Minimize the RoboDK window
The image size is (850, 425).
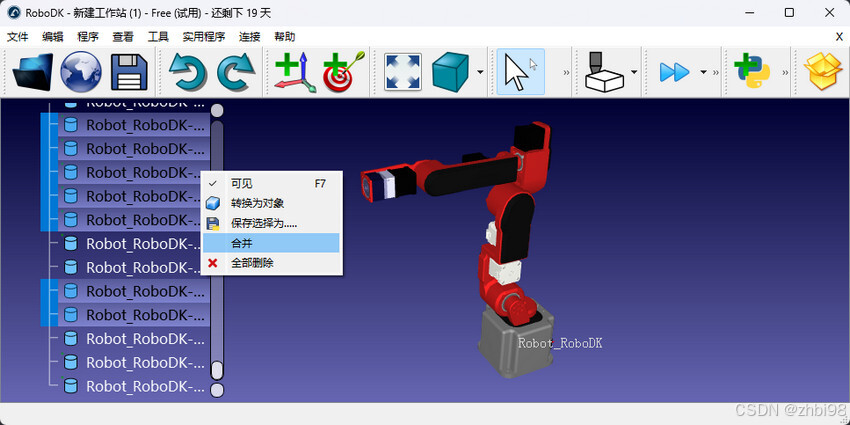[x=749, y=13]
